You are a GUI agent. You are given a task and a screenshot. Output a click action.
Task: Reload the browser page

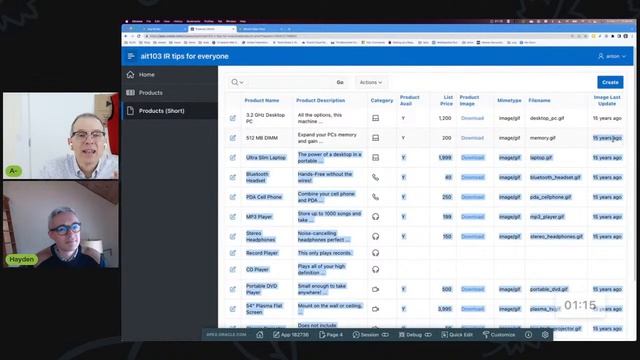139,36
